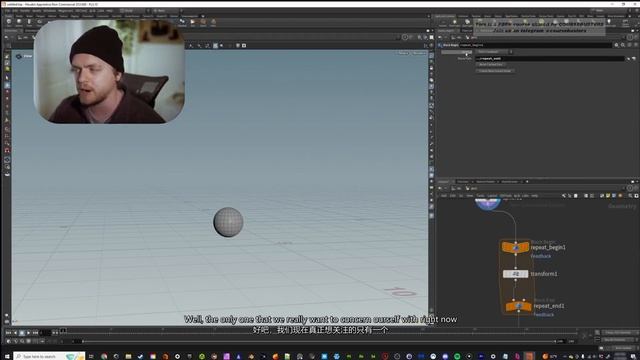Screen dimensions: 640x360
Task: Open the operator chooser beside Block Path
Action: coord(633,59)
